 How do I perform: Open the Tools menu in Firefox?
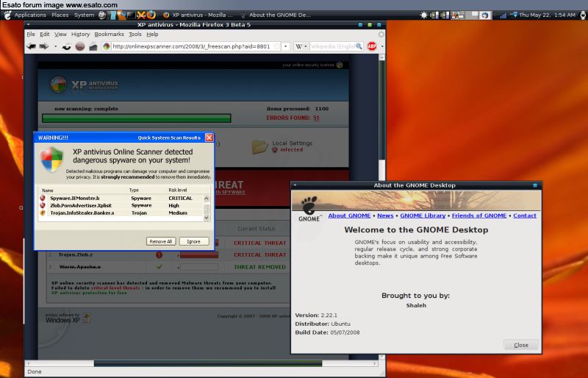(x=135, y=34)
